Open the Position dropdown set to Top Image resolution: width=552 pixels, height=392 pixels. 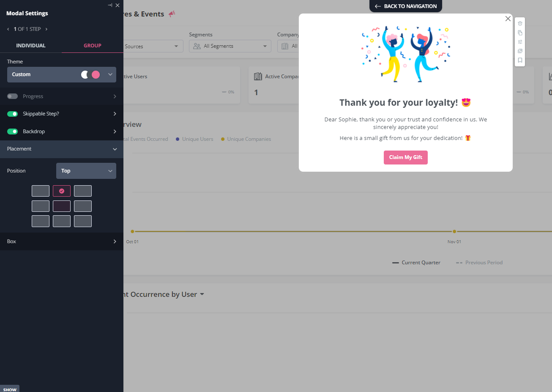(x=86, y=171)
